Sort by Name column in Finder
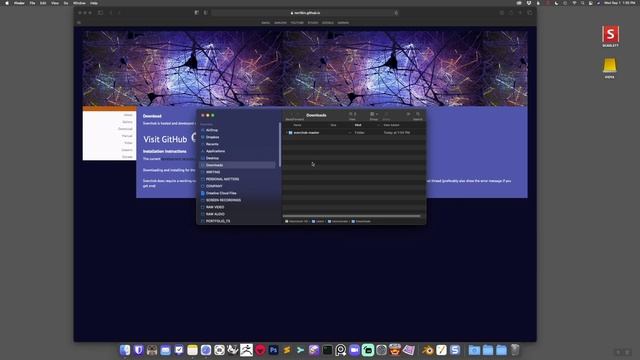The height and width of the screenshot is (360, 640). [x=298, y=125]
